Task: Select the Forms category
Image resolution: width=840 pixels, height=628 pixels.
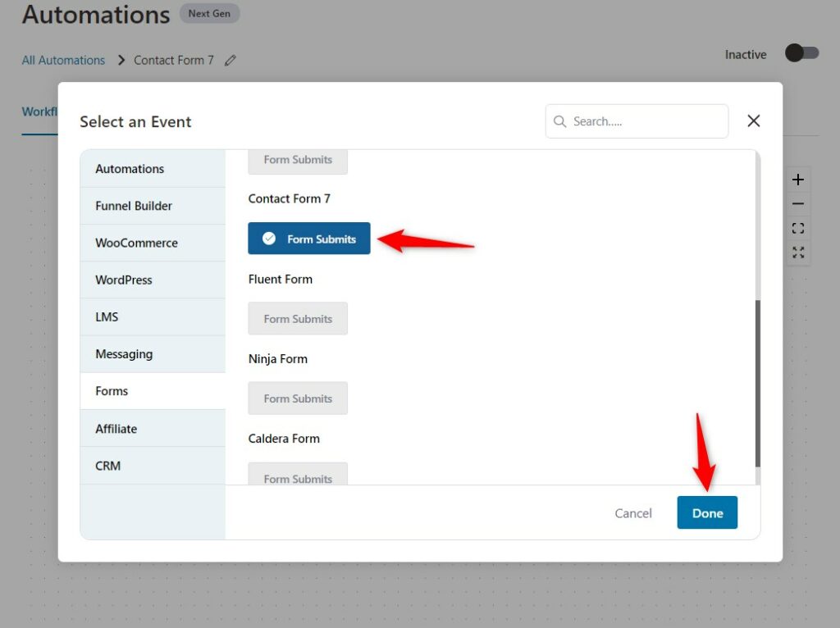Action: (153, 391)
